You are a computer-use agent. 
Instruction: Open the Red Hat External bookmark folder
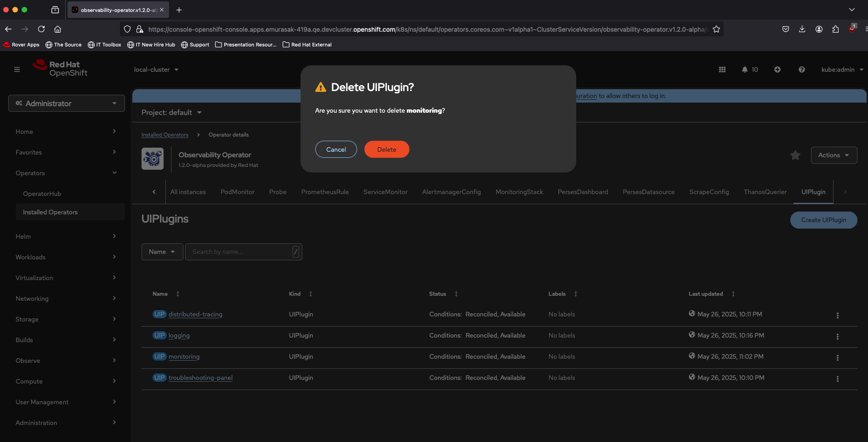tap(307, 45)
